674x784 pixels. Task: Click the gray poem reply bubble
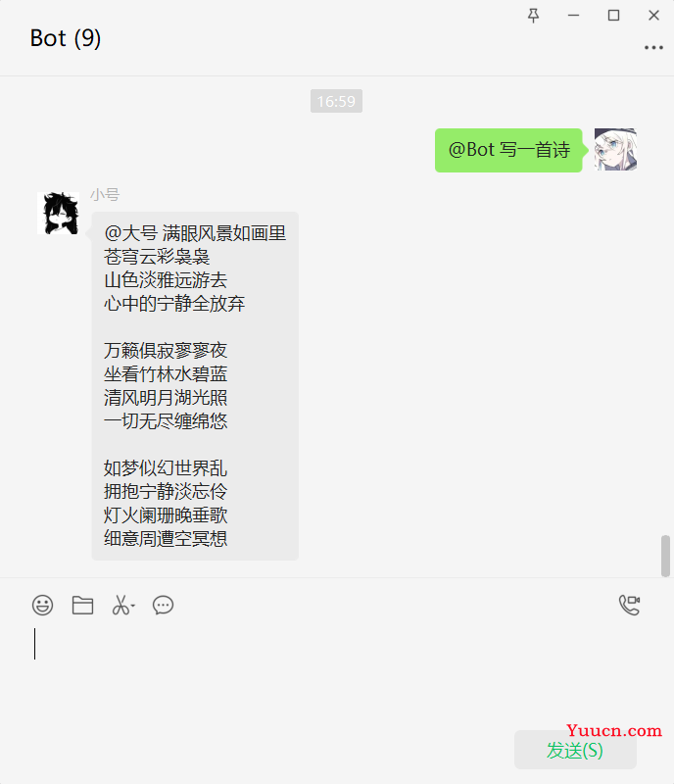[195, 386]
